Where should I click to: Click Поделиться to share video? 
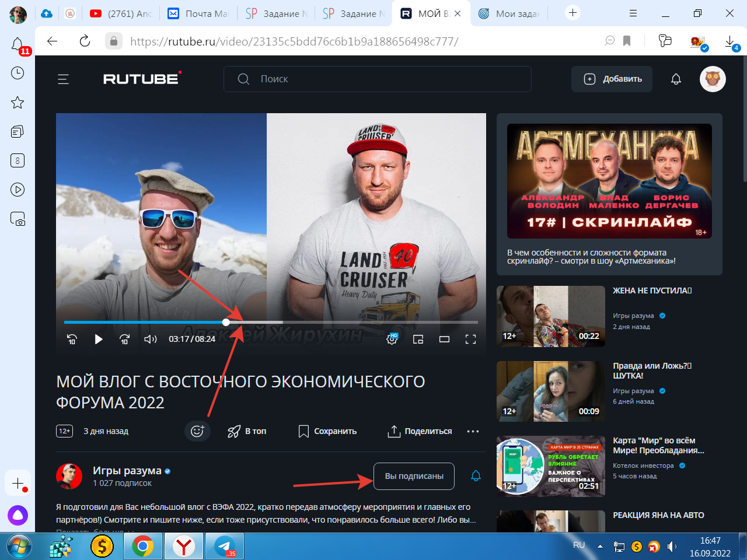(x=420, y=431)
